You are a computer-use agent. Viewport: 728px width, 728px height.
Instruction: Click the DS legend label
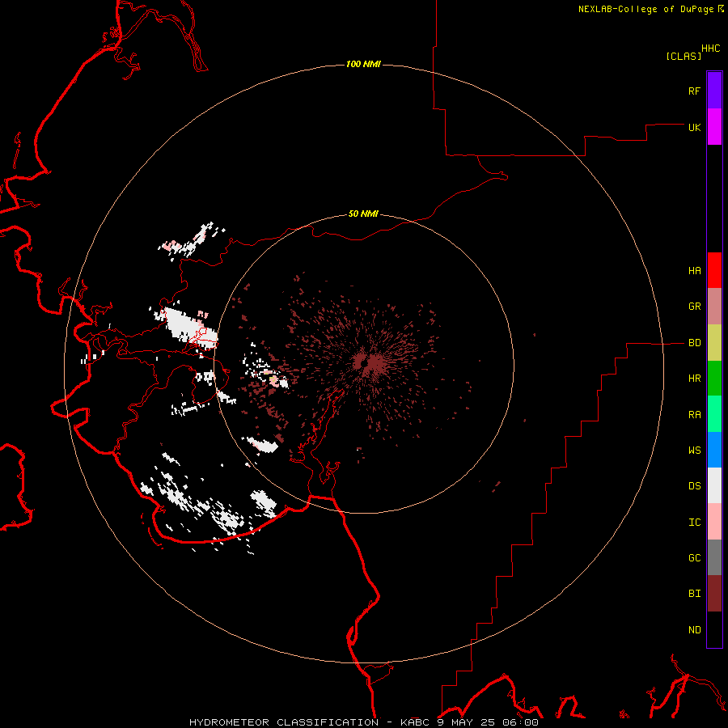click(x=694, y=486)
